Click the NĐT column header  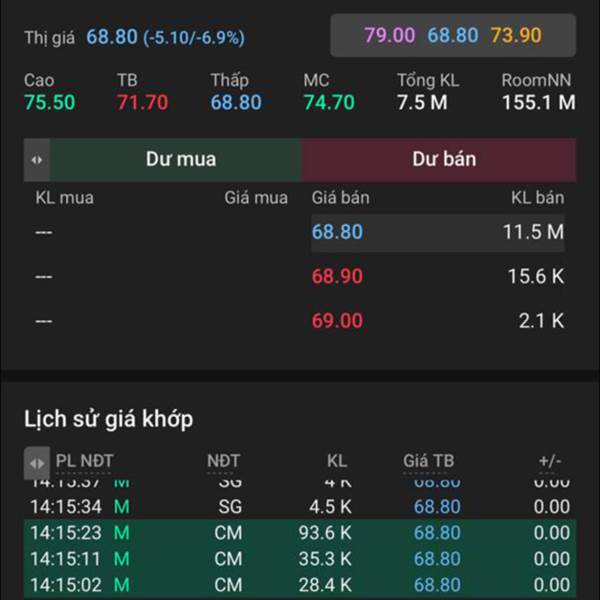point(223,461)
